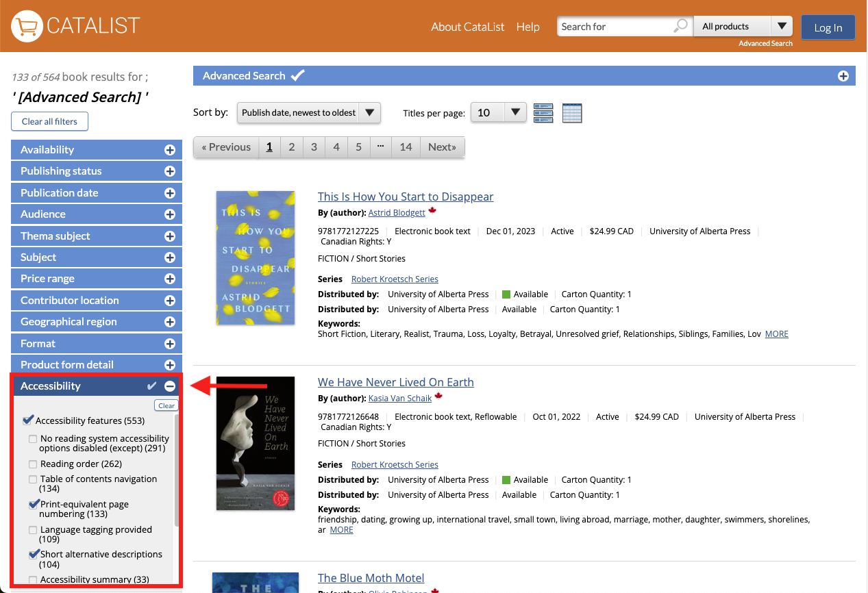Go to results page 2
This screenshot has width=868, height=593.
[292, 147]
